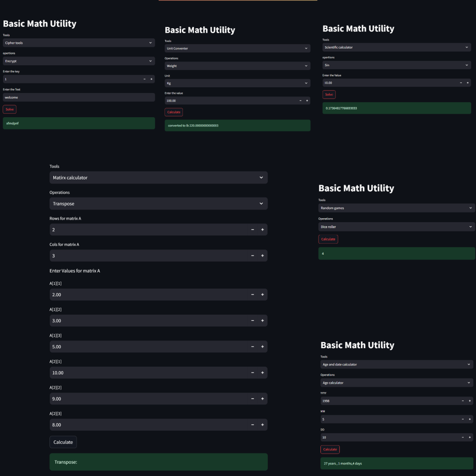Expand the Matirx calculator tools dropdown
This screenshot has width=476, height=476.
coord(158,178)
